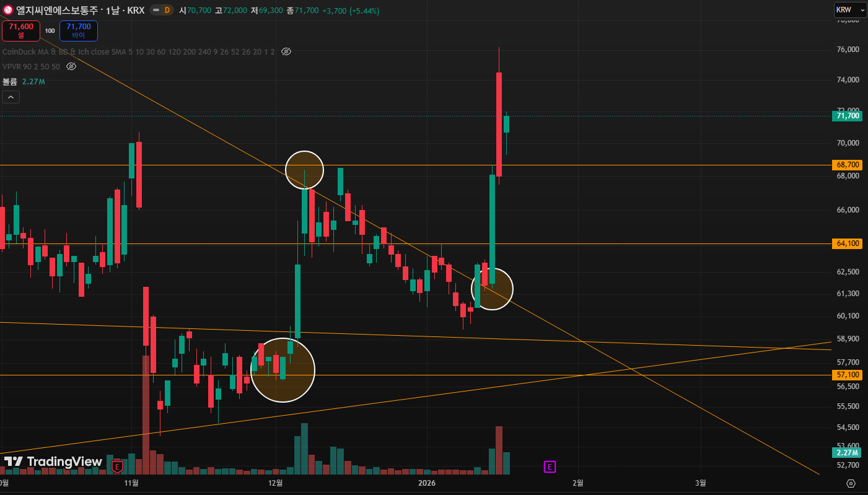Image resolution: width=868 pixels, height=495 pixels.
Task: Click the 2.27M volume scale label
Action: [847, 452]
